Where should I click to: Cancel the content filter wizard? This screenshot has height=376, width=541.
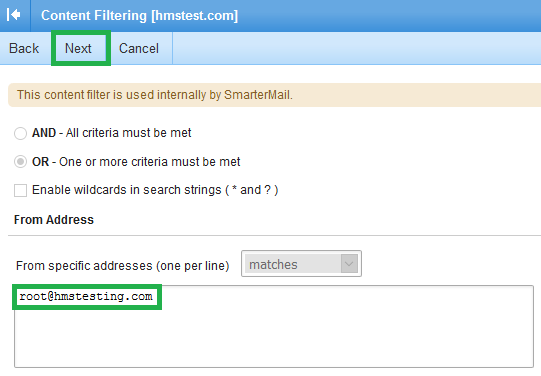[139, 48]
